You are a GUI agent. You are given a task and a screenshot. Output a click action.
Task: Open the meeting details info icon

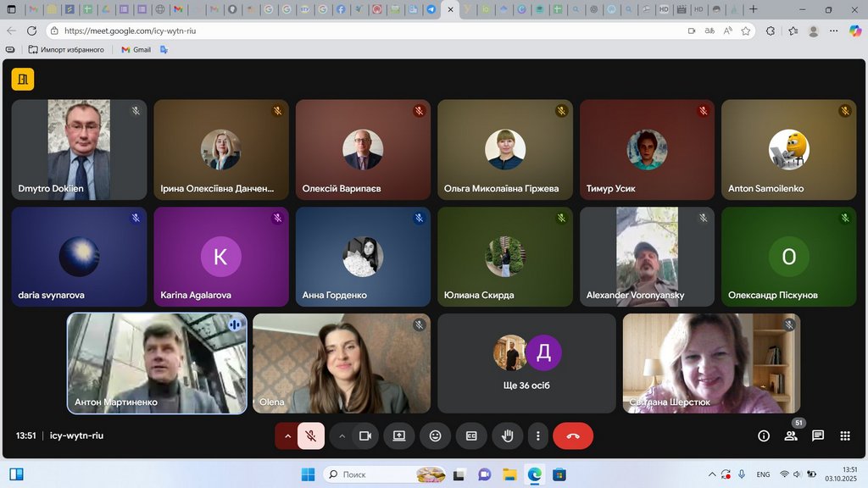coord(764,435)
